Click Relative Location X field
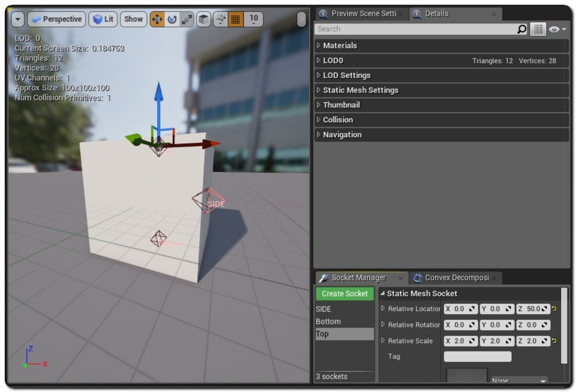The height and width of the screenshot is (392, 576). coord(461,309)
